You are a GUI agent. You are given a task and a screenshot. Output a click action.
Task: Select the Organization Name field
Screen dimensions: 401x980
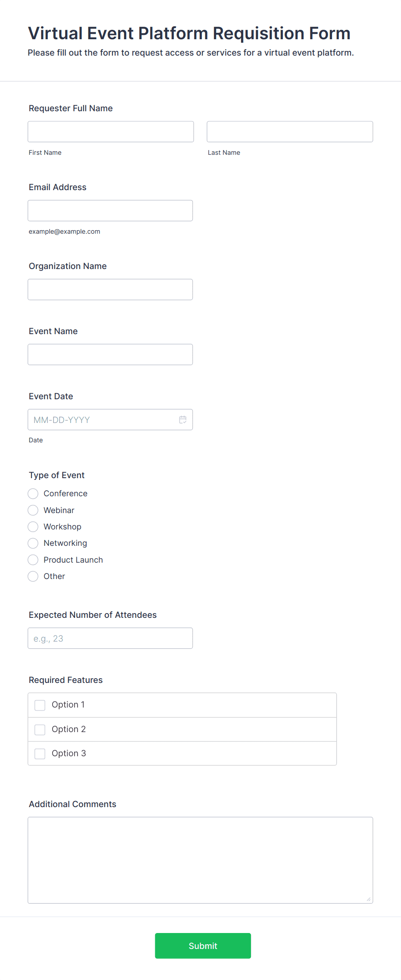[x=110, y=289]
